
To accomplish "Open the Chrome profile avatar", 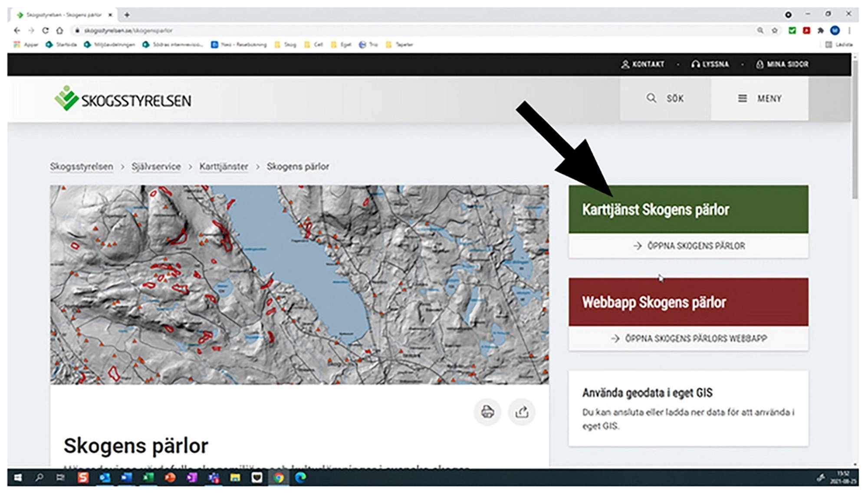I will [835, 30].
